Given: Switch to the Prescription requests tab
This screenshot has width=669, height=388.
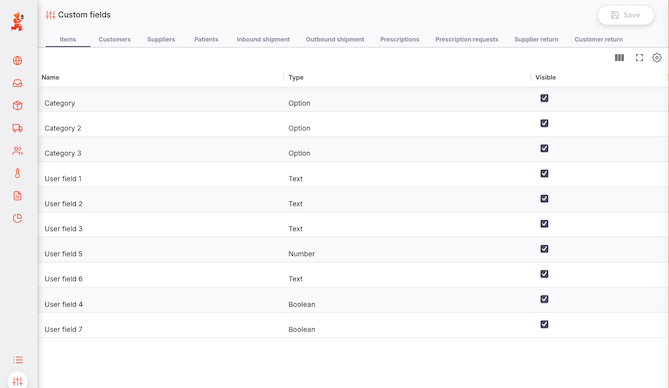Looking at the screenshot, I should [x=467, y=39].
